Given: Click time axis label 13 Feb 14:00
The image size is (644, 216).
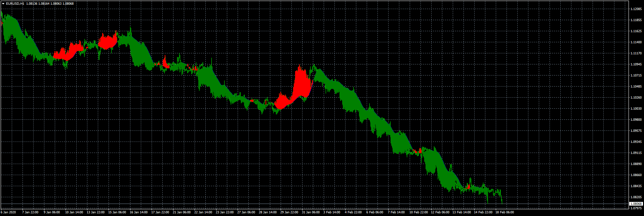Looking at the screenshot, I should click(461, 212).
